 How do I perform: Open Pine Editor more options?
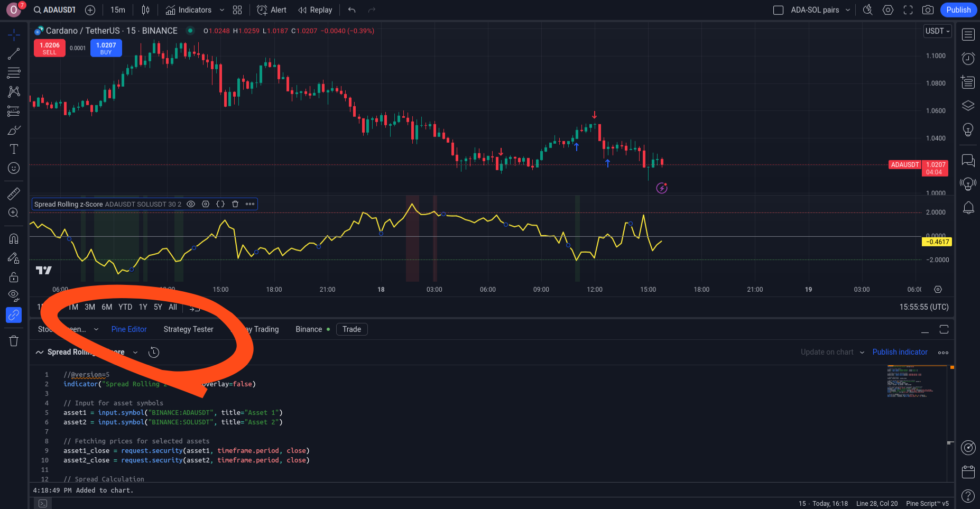click(944, 353)
